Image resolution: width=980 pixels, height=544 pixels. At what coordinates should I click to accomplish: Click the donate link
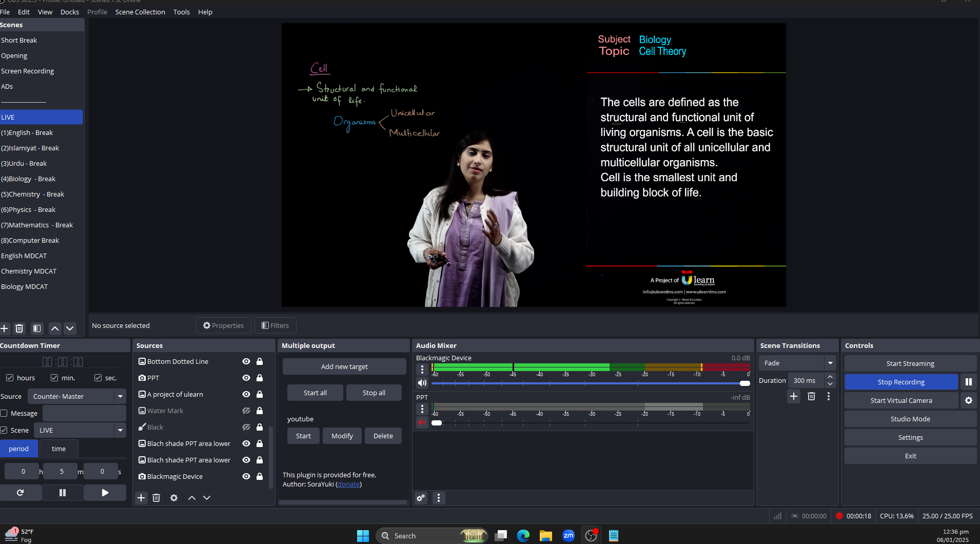tap(349, 484)
